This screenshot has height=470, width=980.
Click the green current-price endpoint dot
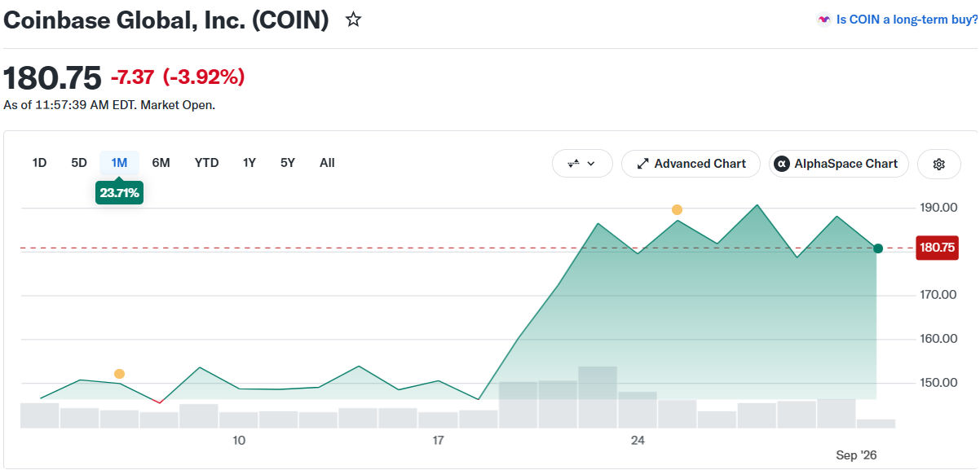point(878,248)
